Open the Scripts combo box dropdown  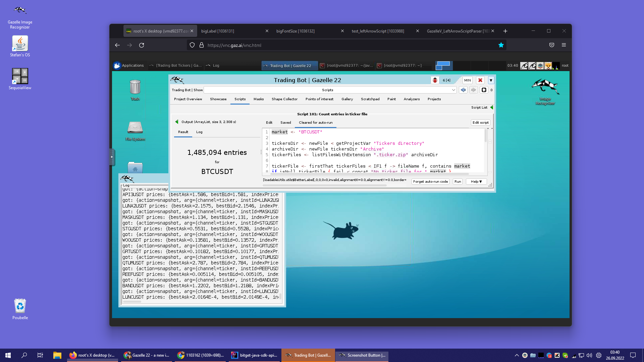453,90
